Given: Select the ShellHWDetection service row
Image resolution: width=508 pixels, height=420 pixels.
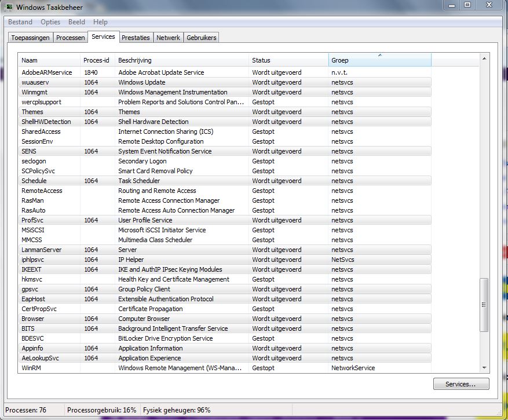Looking at the screenshot, I should pyautogui.click(x=225, y=122).
